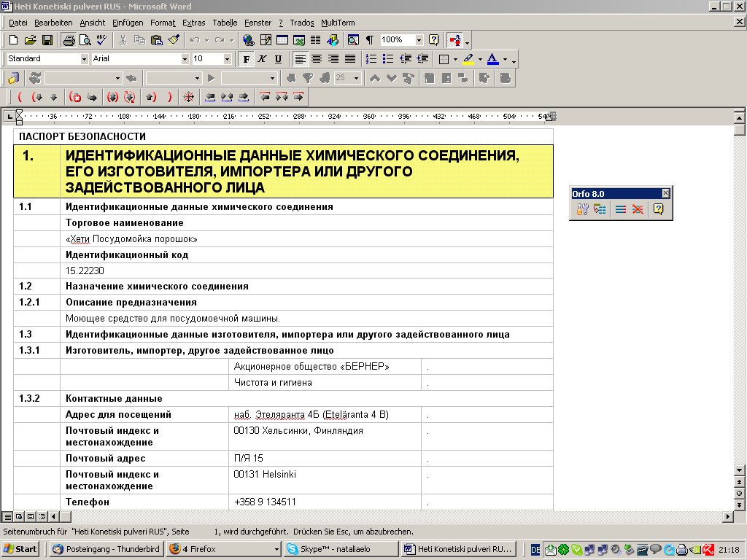
Task: Toggle centered text alignment
Action: 317,59
